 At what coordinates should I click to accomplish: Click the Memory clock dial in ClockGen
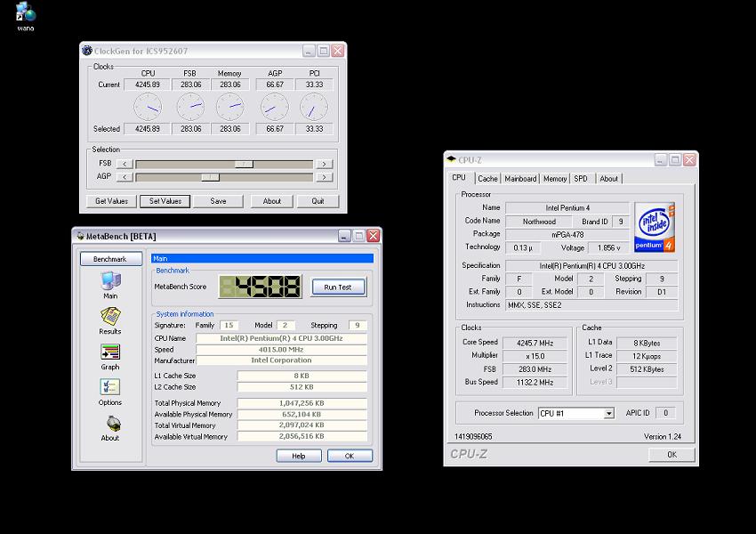point(230,107)
